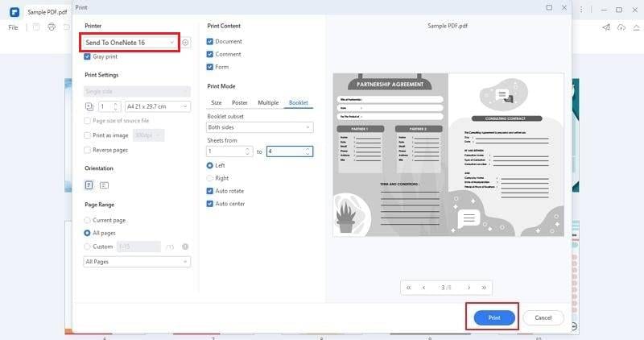The image size is (644, 340).
Task: Open the Send To OneNote 16 printer dropdown
Action: click(x=130, y=43)
